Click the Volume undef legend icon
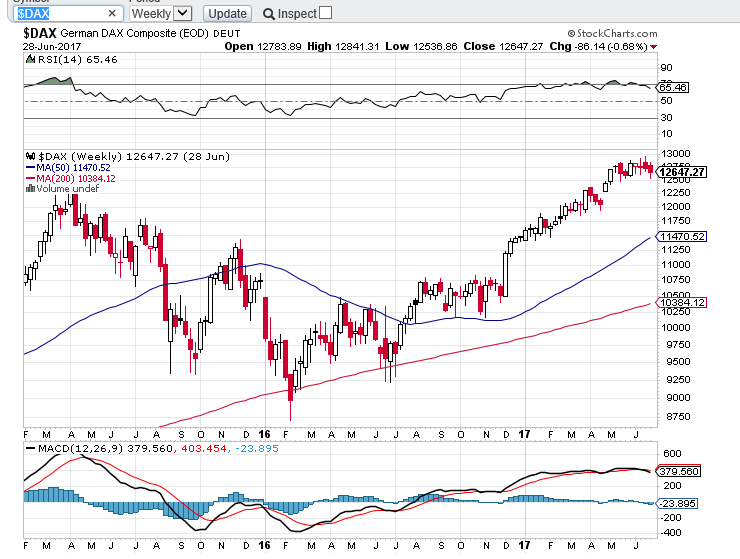 [x=31, y=188]
